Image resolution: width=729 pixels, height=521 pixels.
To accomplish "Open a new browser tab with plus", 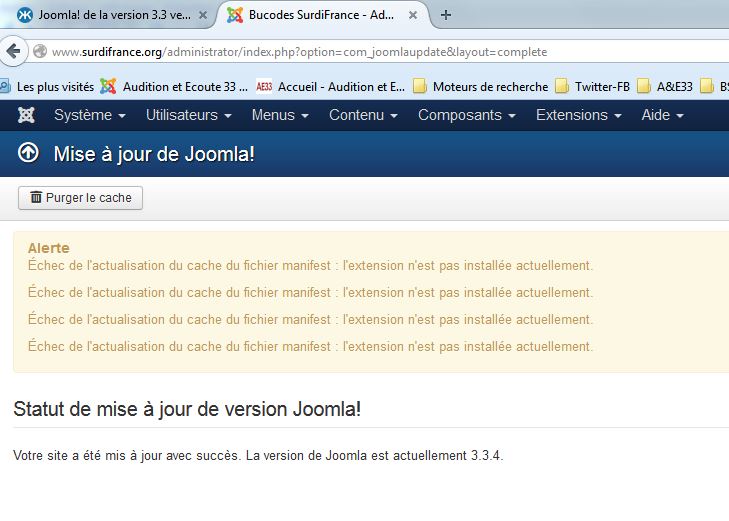I will pos(446,15).
